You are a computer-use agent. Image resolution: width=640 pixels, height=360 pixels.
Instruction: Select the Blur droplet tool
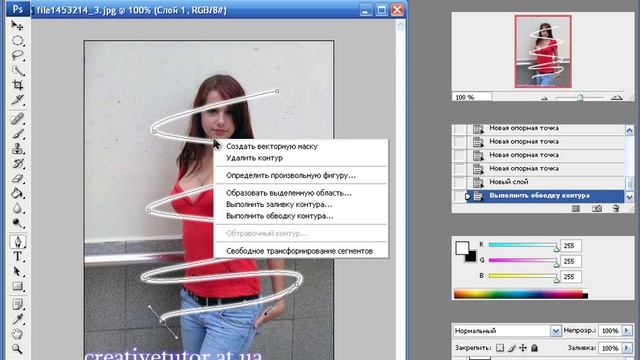click(17, 208)
